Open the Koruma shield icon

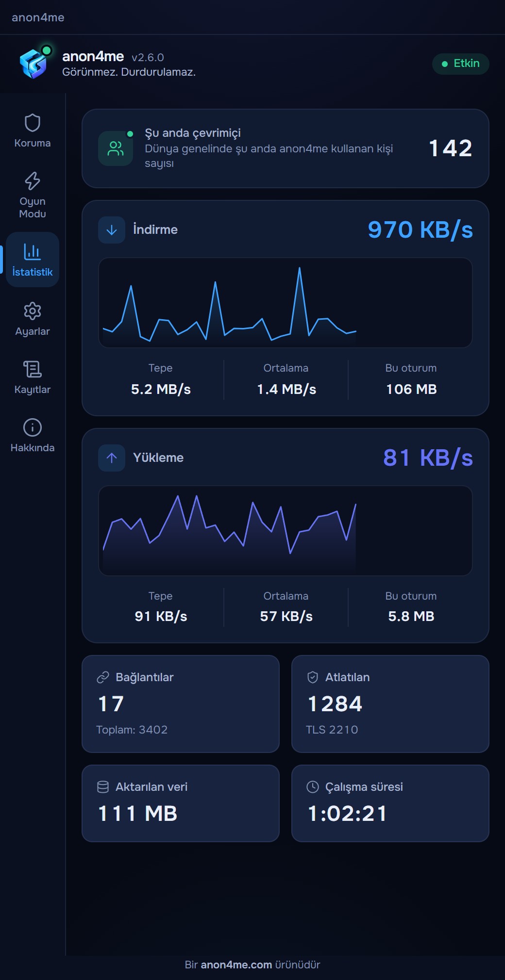pos(33,123)
